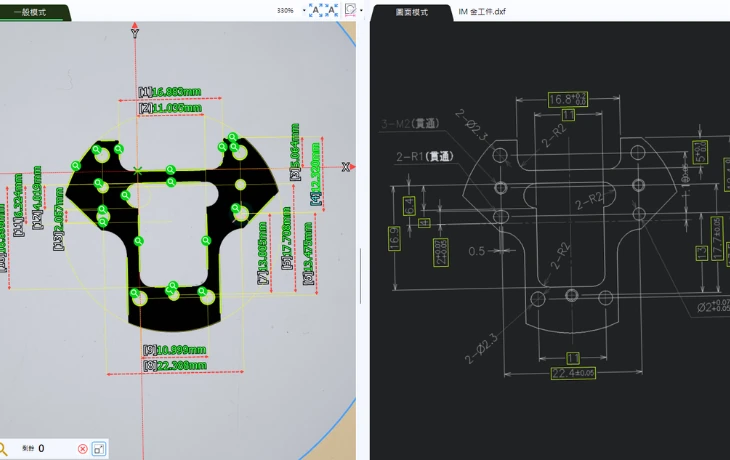The width and height of the screenshot is (730, 460).
Task: Switch to the 圖面模式 tab
Action: 412,12
